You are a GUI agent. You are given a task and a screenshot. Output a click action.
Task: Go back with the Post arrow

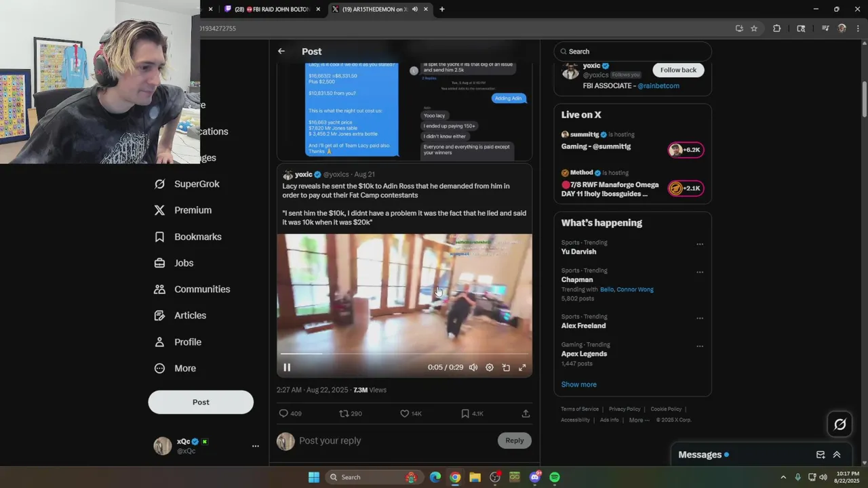[281, 52]
